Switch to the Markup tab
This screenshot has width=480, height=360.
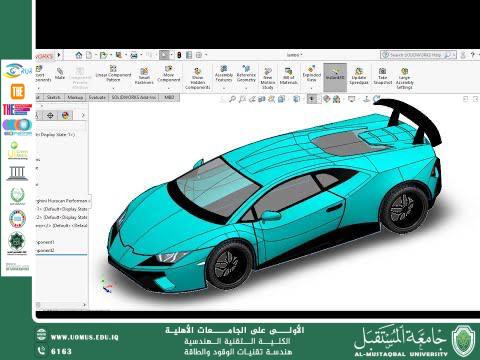click(75, 97)
